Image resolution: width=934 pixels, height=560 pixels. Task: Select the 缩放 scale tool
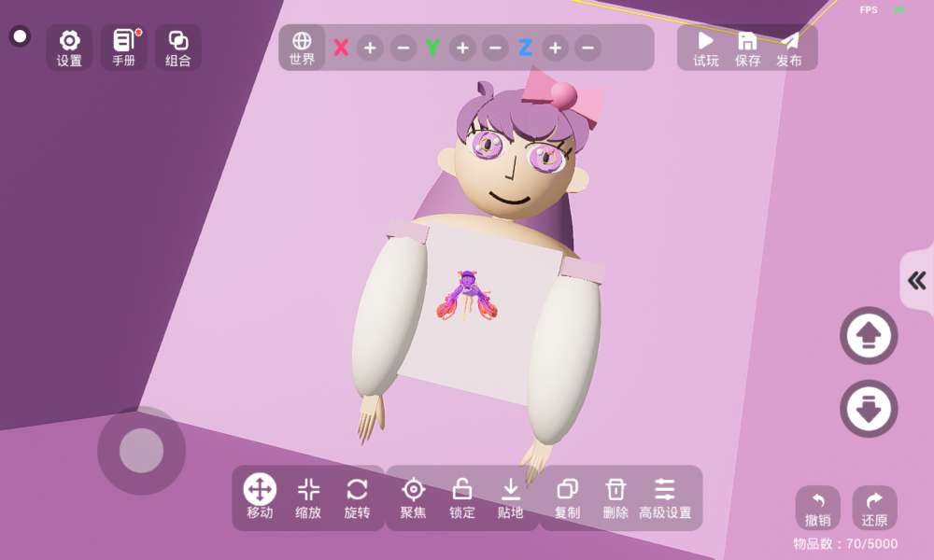tap(308, 497)
